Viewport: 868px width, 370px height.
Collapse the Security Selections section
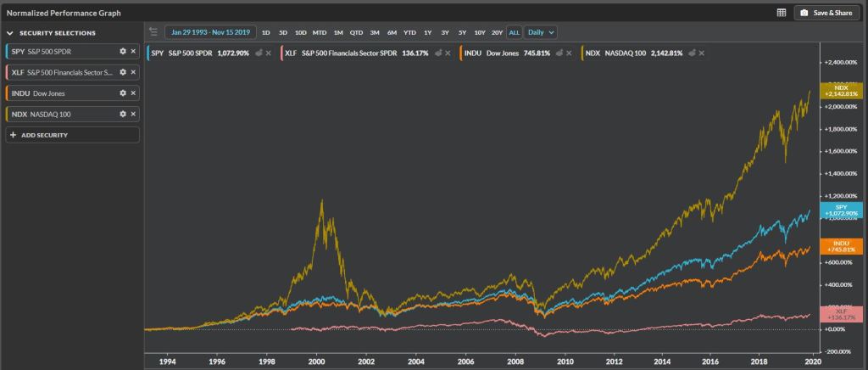[10, 32]
